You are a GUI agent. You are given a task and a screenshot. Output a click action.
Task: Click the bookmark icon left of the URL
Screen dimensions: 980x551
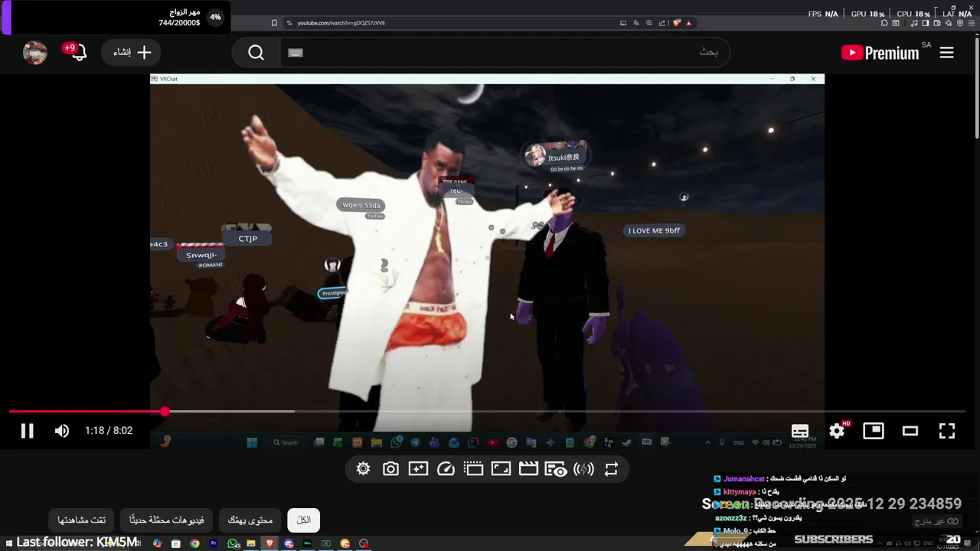274,23
